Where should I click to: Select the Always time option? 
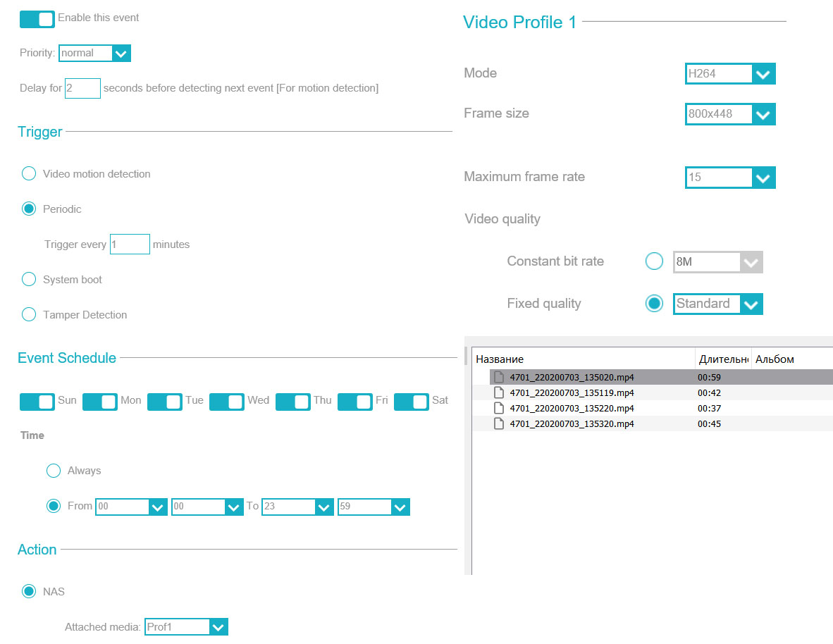pyautogui.click(x=53, y=471)
